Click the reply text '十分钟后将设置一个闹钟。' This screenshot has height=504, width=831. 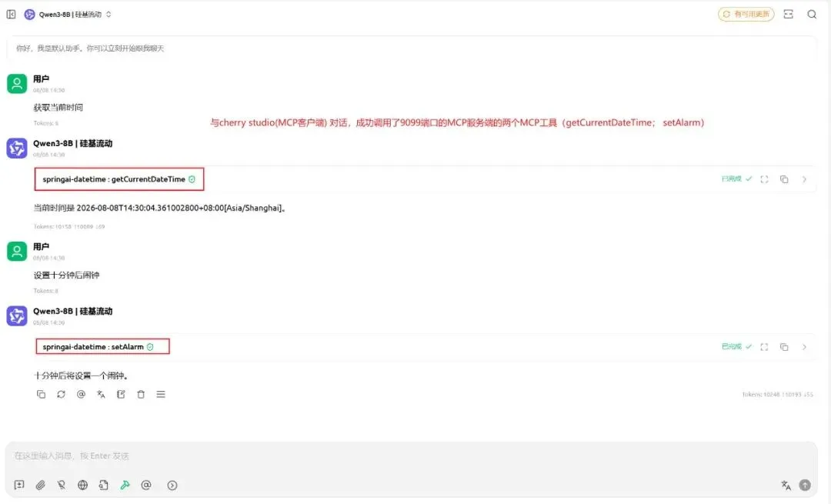pyautogui.click(x=82, y=375)
